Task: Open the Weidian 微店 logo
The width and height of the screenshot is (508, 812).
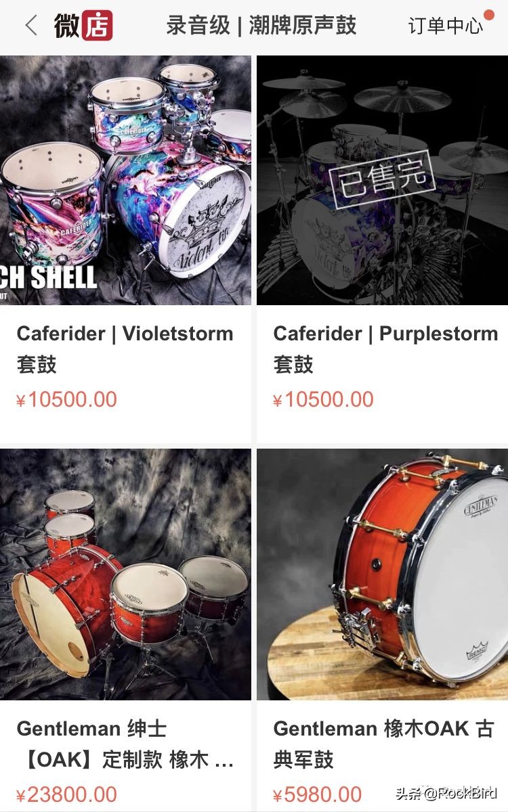Action: tap(83, 26)
